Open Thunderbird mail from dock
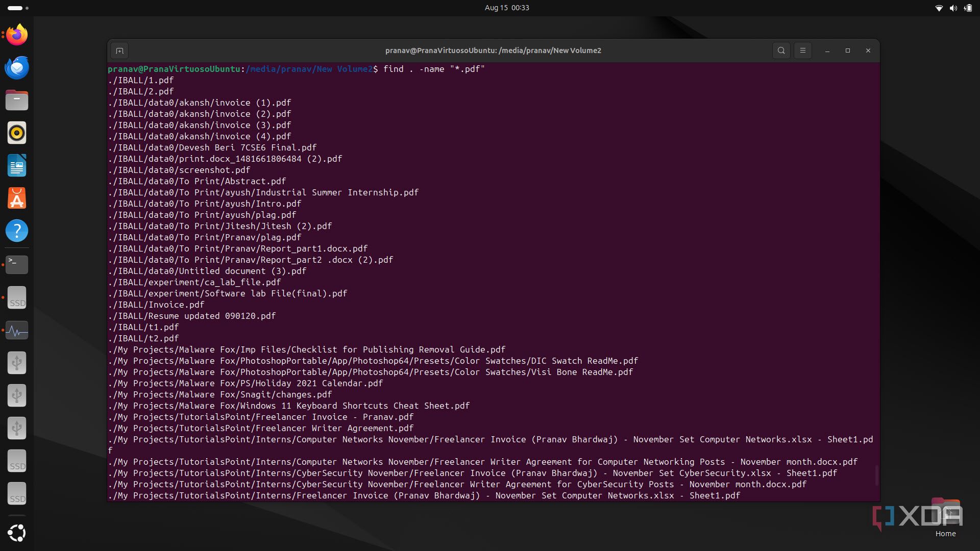980x551 pixels. [x=17, y=68]
